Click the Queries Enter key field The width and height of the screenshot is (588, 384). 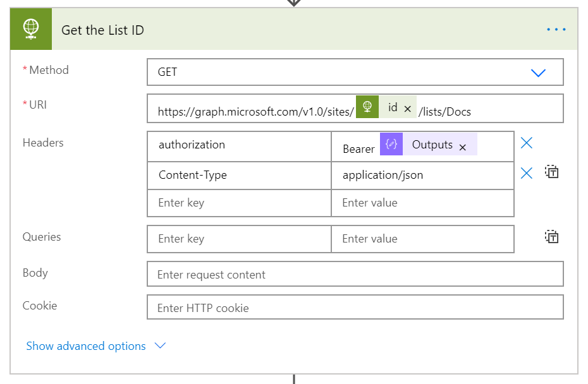point(239,239)
